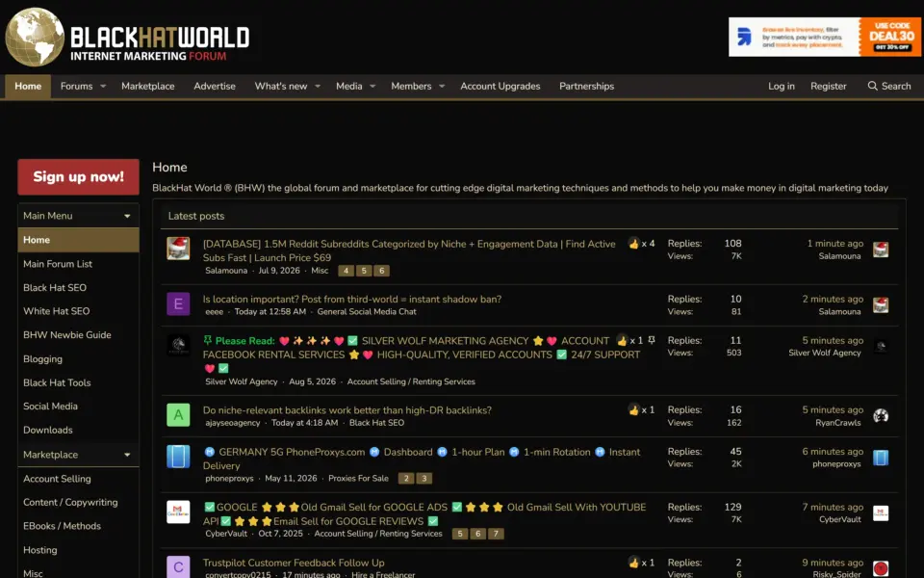Expand the Media dropdown arrow
924x578 pixels.
click(372, 86)
